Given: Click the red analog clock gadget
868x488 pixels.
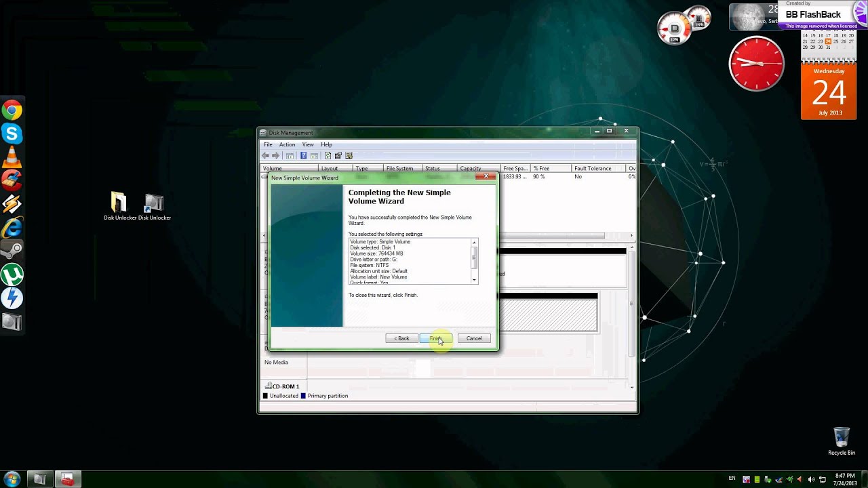Looking at the screenshot, I should pos(756,64).
